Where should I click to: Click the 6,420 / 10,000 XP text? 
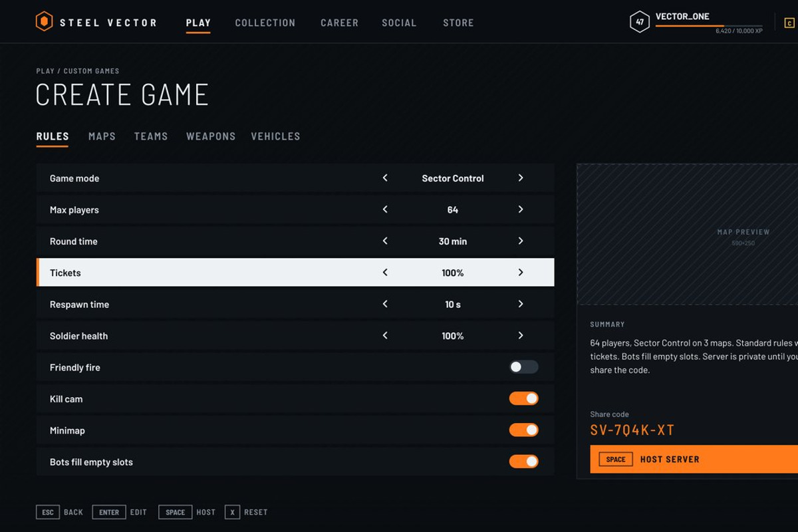(x=739, y=31)
